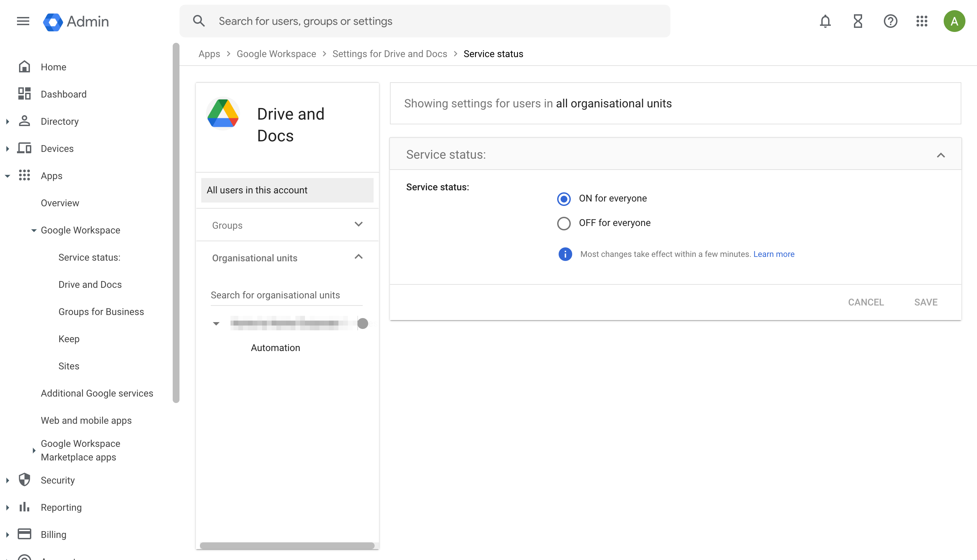The height and width of the screenshot is (560, 977).
Task: Open the help question mark icon
Action: click(890, 21)
